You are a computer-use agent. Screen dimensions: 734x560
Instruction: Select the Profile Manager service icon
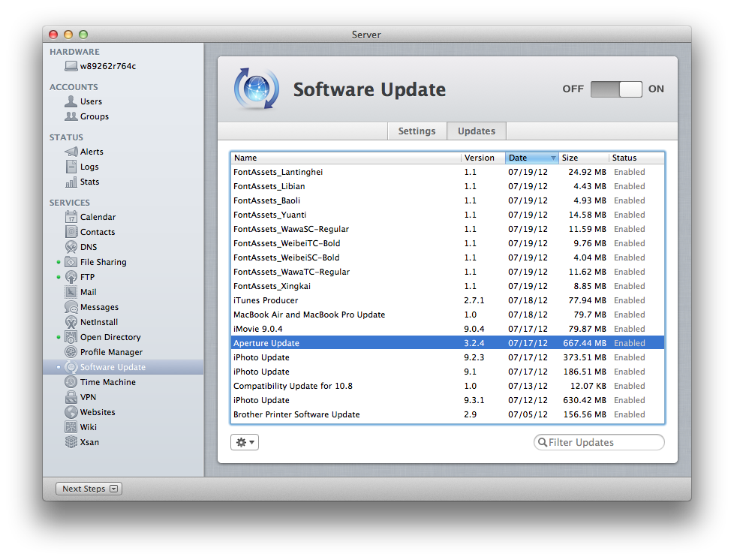point(71,352)
